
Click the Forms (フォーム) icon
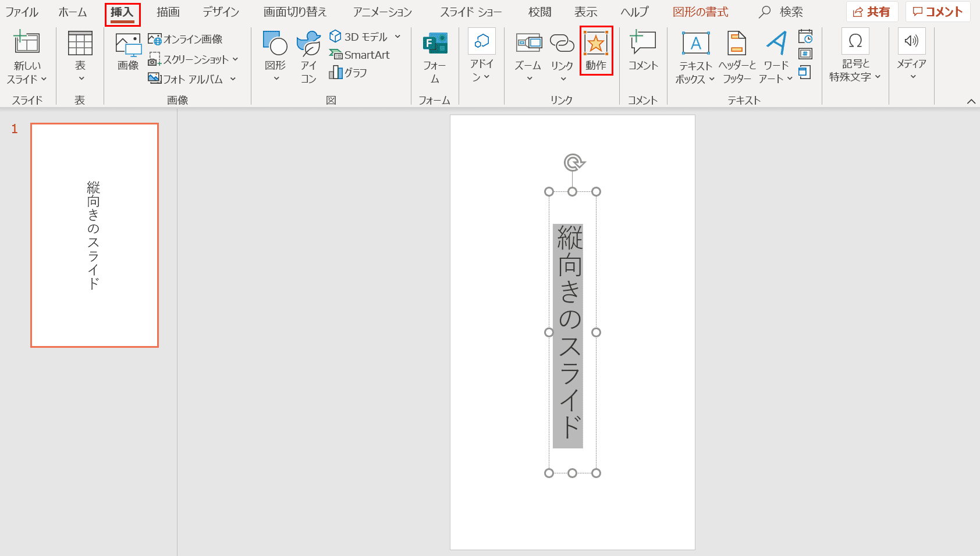pyautogui.click(x=435, y=44)
